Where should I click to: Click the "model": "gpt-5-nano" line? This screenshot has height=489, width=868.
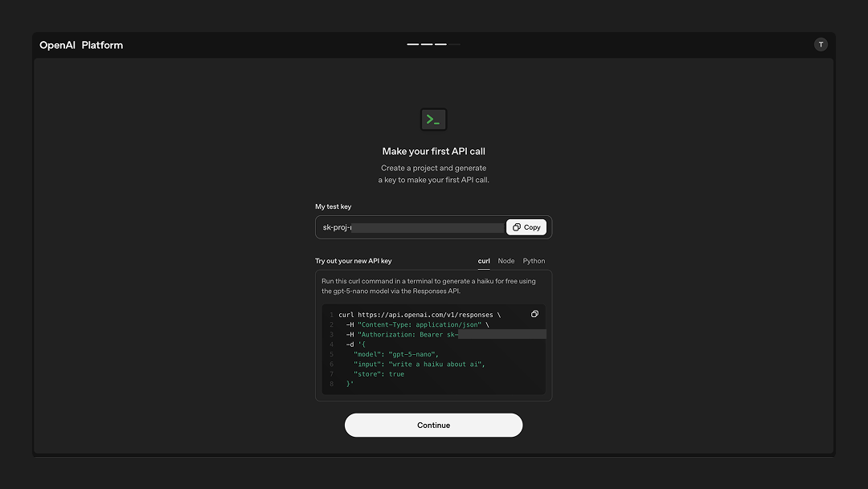tap(395, 355)
